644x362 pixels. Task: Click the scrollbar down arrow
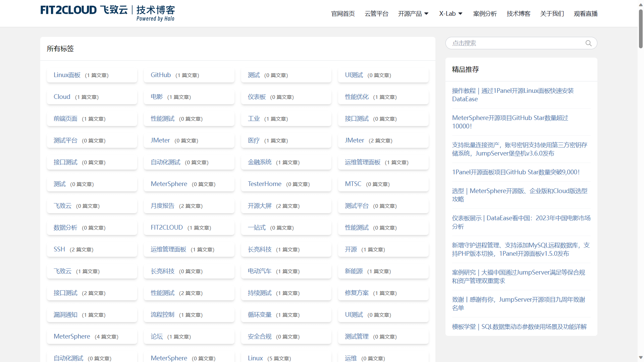tap(640, 358)
